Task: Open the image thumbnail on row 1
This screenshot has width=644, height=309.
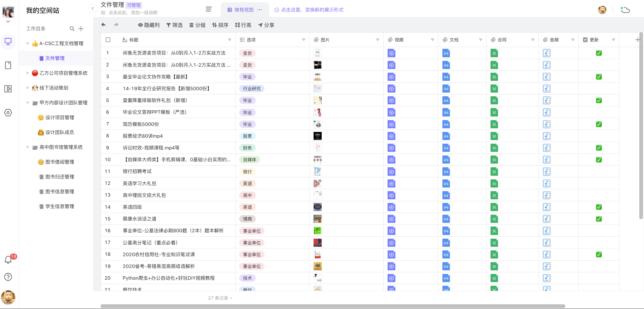Action: point(317,53)
